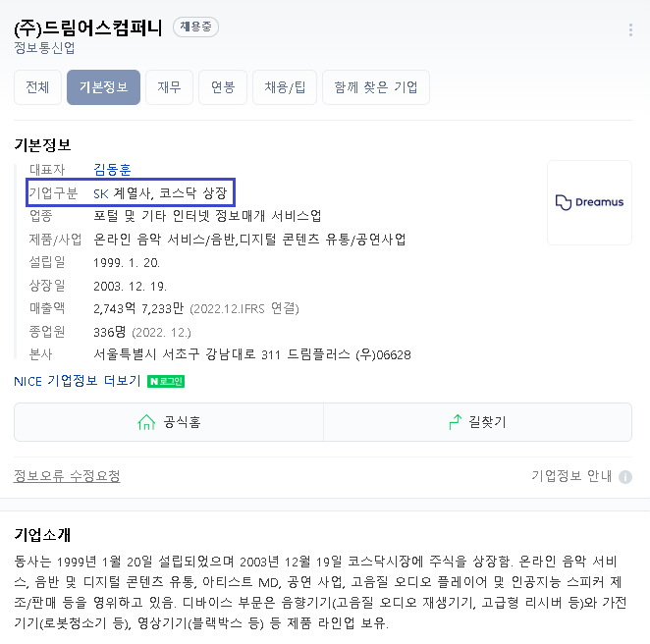Click 정보오류 수정요청 link
Screen dimensions: 650x644
(x=67, y=476)
